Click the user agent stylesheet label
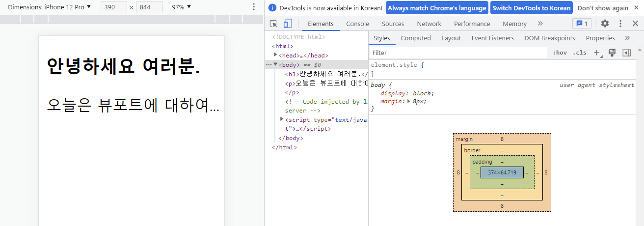 click(597, 85)
